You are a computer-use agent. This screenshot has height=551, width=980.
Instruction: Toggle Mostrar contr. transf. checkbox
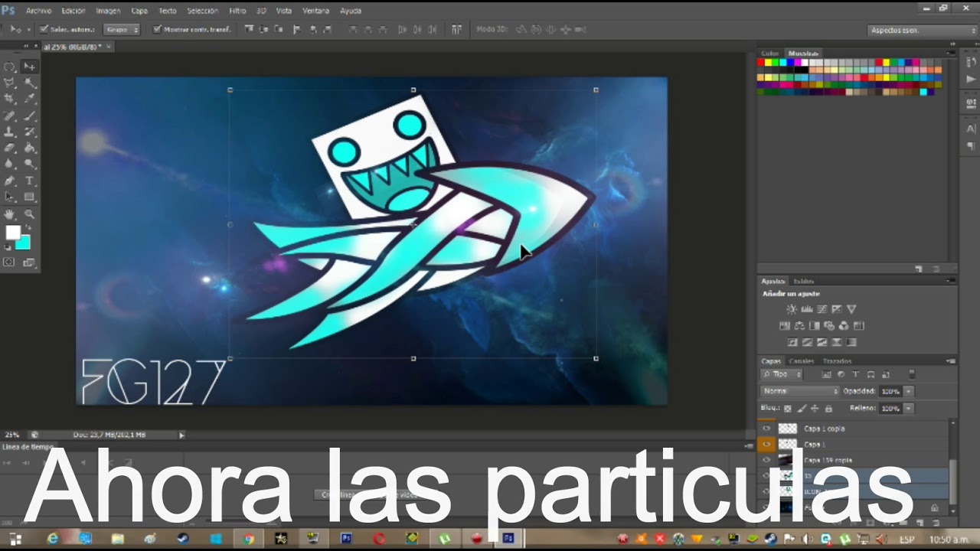click(157, 30)
